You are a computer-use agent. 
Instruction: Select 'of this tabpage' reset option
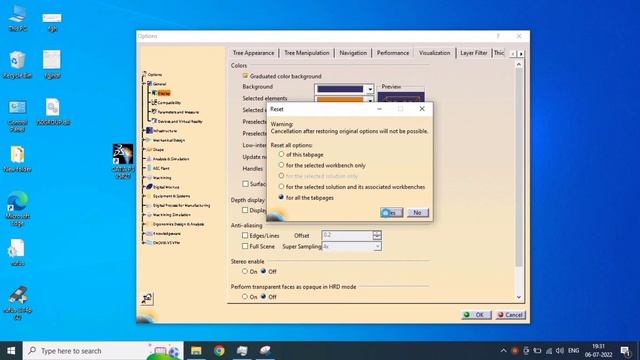tap(281, 154)
